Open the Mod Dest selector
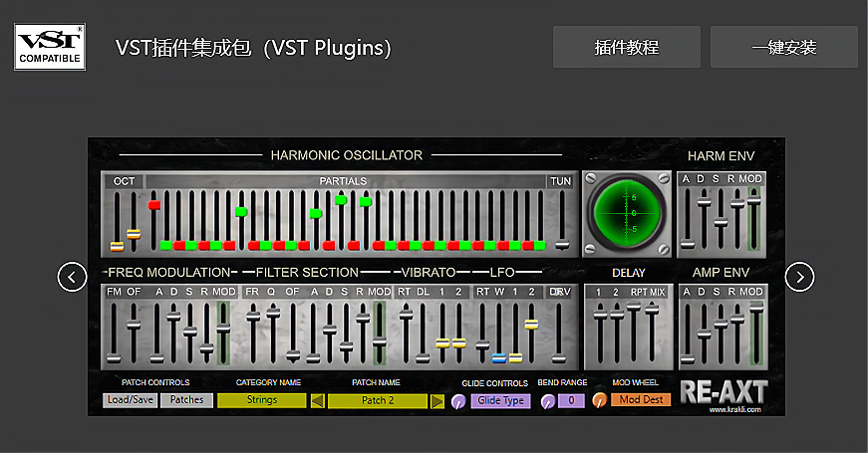This screenshot has height=453, width=868. point(641,400)
